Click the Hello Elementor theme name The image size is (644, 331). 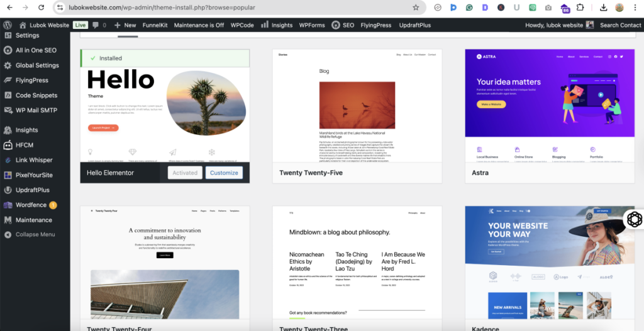click(x=110, y=173)
